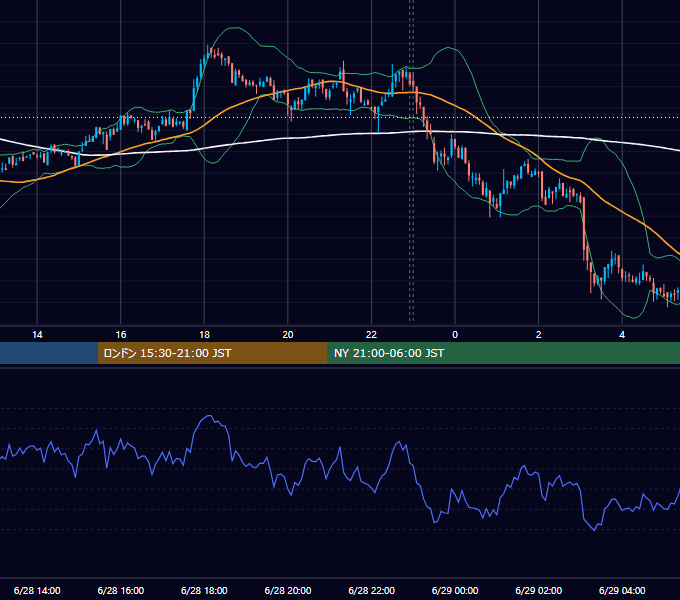Image resolution: width=680 pixels, height=600 pixels.
Task: Click the NY 21:00-06:00 JST session bar
Action: point(503,353)
